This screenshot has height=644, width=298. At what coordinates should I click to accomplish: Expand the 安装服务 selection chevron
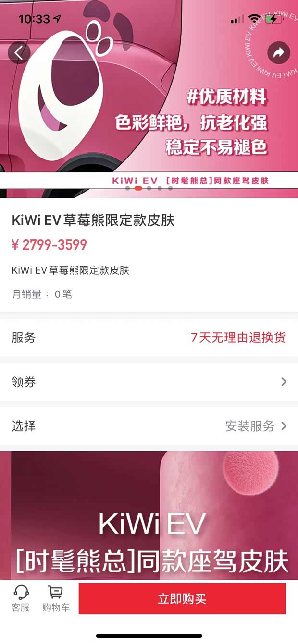coord(284,426)
